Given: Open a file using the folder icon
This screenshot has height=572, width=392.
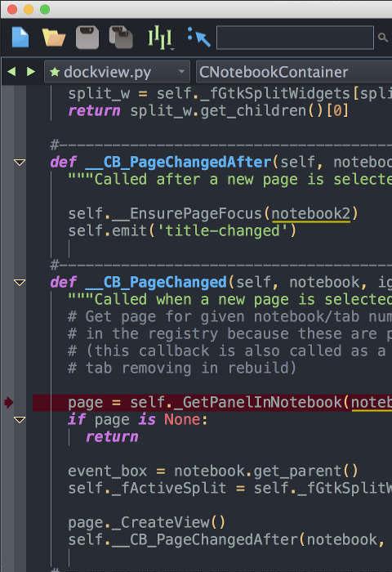Looking at the screenshot, I should click(x=54, y=37).
